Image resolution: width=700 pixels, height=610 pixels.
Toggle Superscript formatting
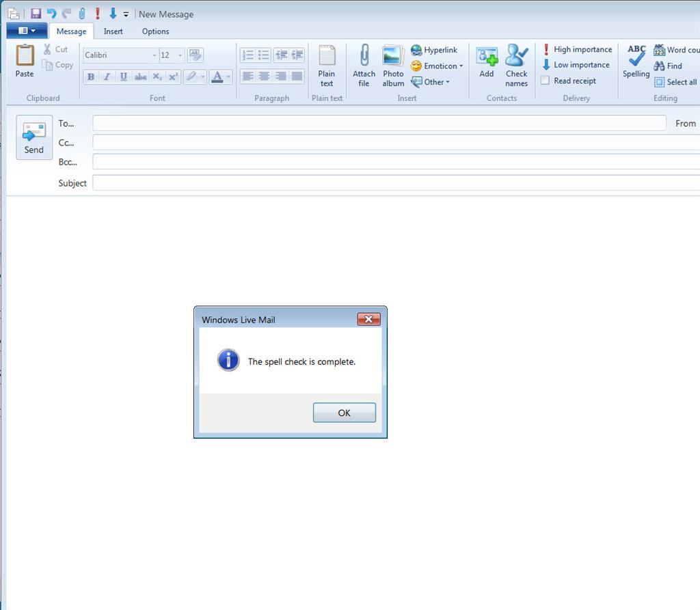coord(173,77)
